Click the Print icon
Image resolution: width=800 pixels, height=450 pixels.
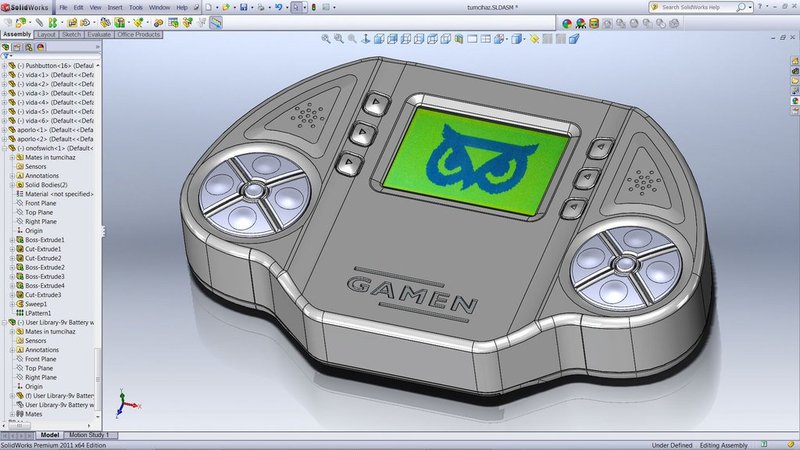[x=261, y=7]
